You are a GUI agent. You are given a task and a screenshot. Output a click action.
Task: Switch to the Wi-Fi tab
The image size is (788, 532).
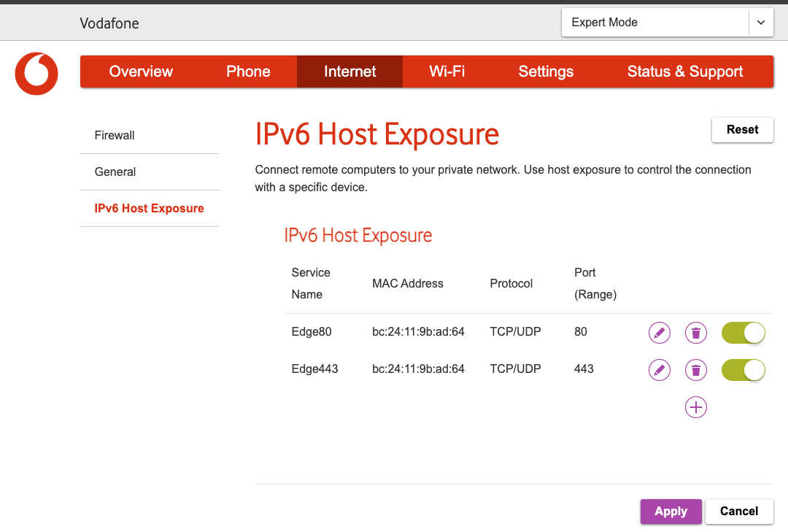click(447, 71)
